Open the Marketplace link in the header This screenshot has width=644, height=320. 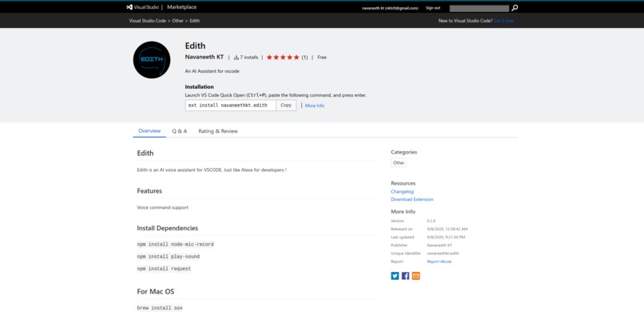[x=181, y=7]
